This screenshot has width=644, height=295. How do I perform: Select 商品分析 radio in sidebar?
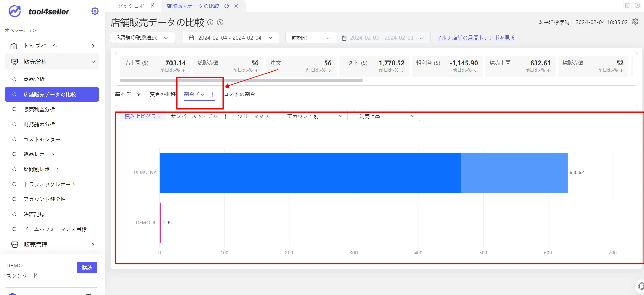(14, 79)
